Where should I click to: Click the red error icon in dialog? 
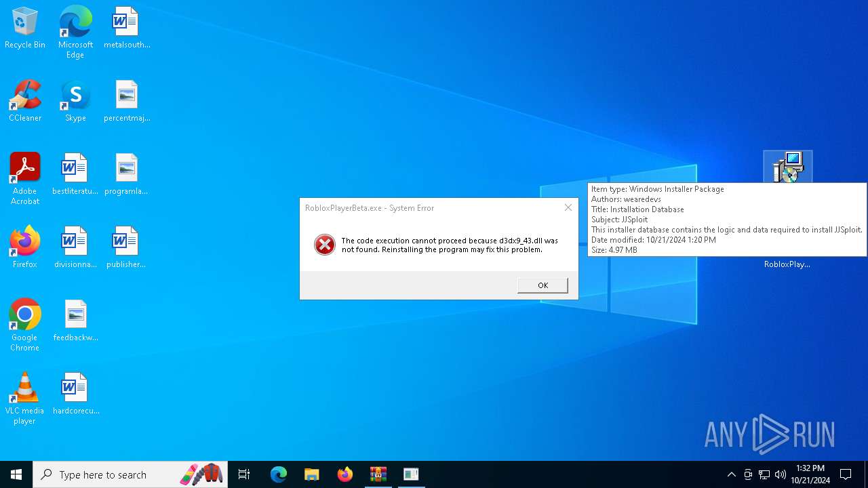tap(325, 245)
